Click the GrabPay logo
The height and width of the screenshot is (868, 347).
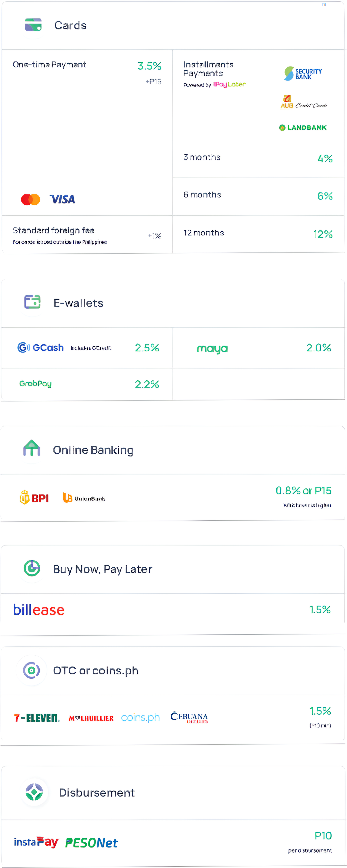(35, 384)
